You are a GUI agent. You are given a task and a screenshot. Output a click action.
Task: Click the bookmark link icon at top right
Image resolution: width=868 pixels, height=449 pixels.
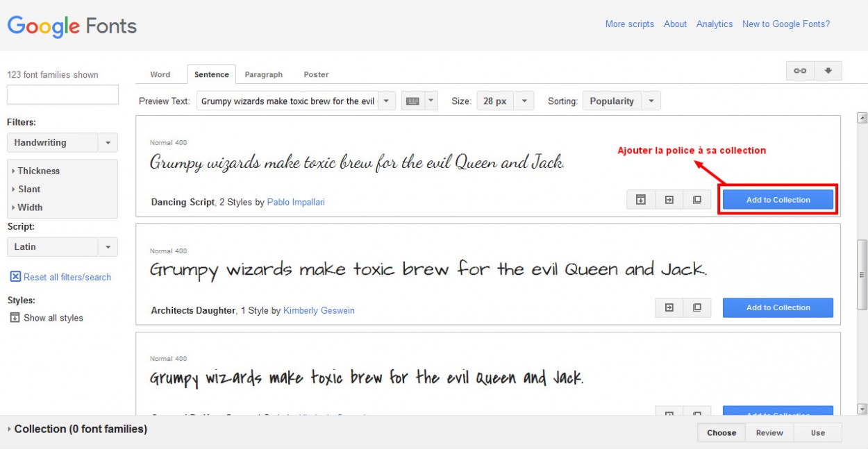point(800,71)
